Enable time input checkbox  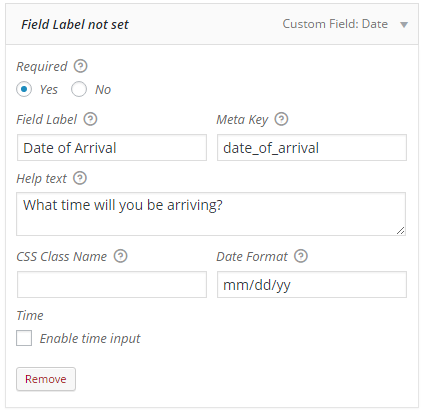[24, 338]
